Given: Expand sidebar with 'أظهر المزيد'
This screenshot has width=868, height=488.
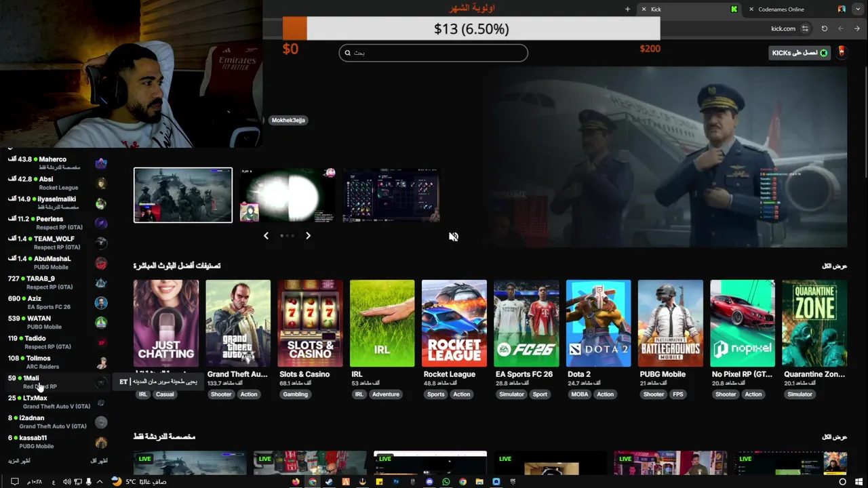Looking at the screenshot, I should tap(19, 461).
